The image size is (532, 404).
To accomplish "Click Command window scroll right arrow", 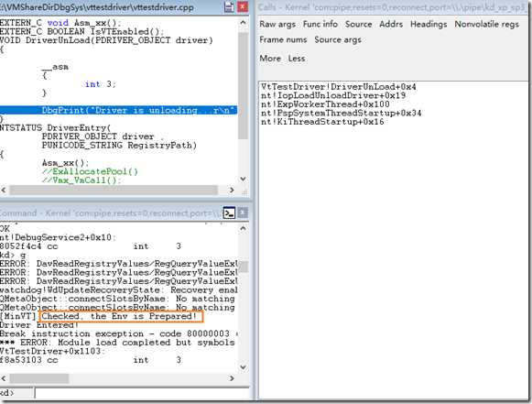I will click(x=232, y=378).
